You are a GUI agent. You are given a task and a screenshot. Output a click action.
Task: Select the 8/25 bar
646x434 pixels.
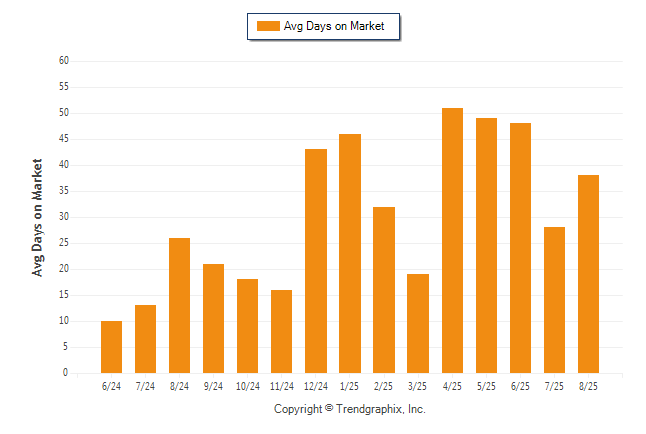pyautogui.click(x=588, y=274)
